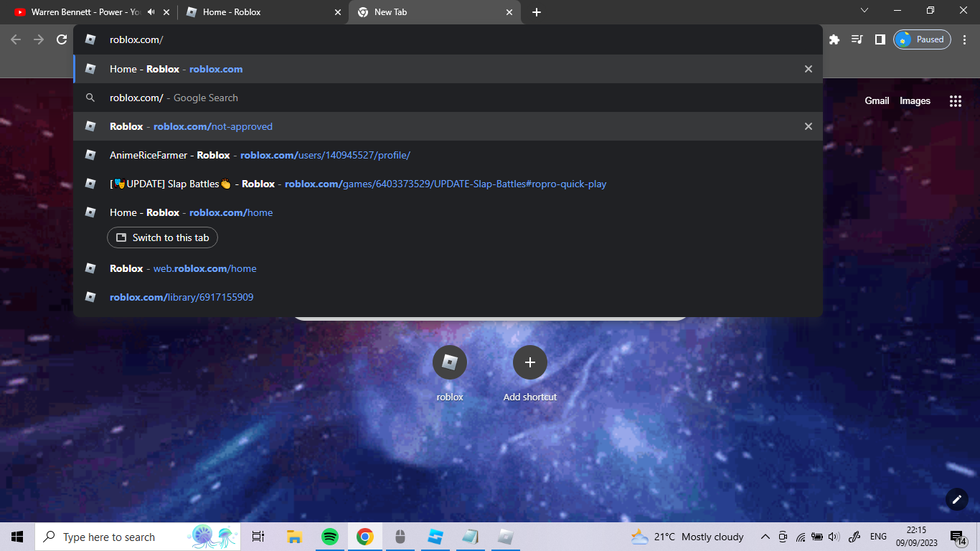Open the media controls icon
This screenshot has width=980, height=551.
pyautogui.click(x=857, y=39)
